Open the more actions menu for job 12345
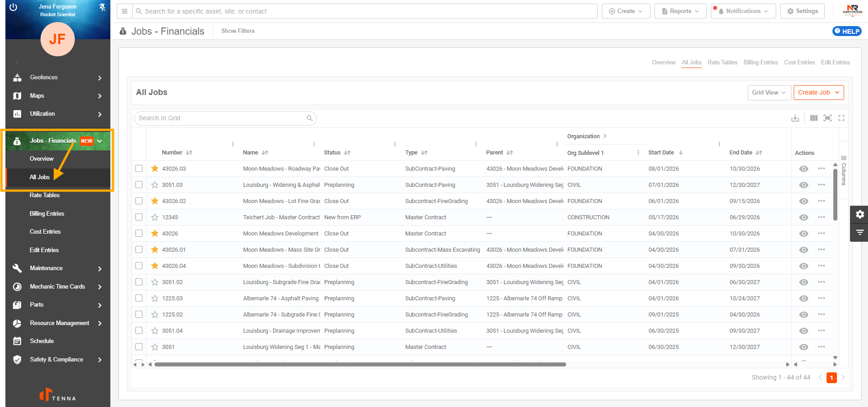Image resolution: width=868 pixels, height=407 pixels. [822, 217]
